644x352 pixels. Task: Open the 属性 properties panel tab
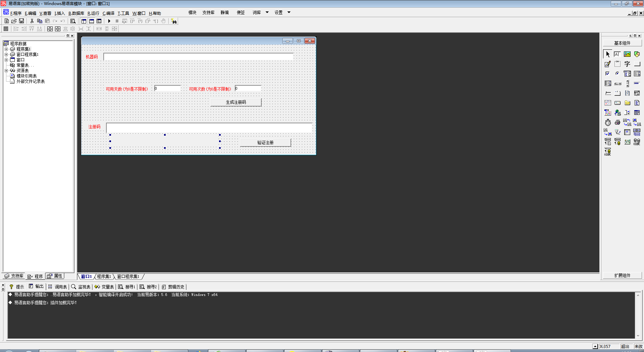tap(55, 276)
